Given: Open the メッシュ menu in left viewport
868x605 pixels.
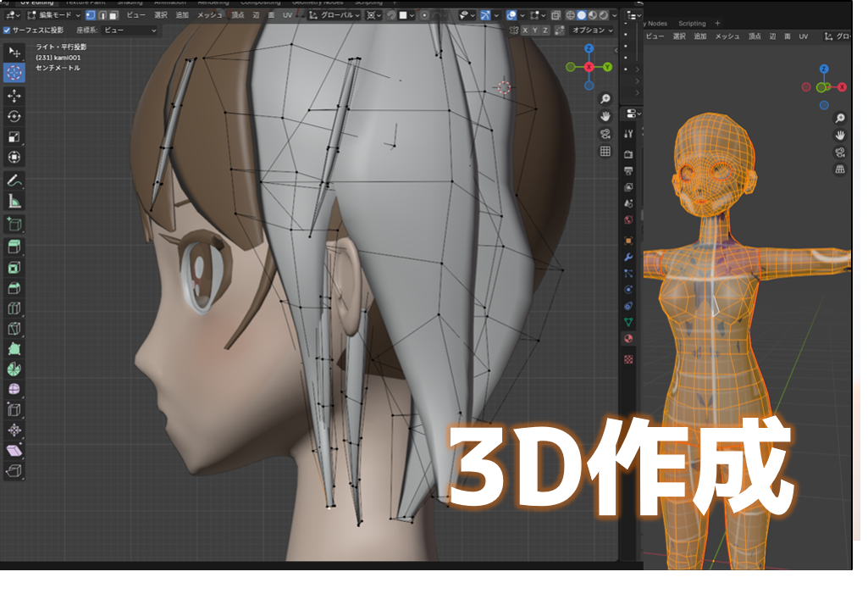Looking at the screenshot, I should tap(209, 15).
